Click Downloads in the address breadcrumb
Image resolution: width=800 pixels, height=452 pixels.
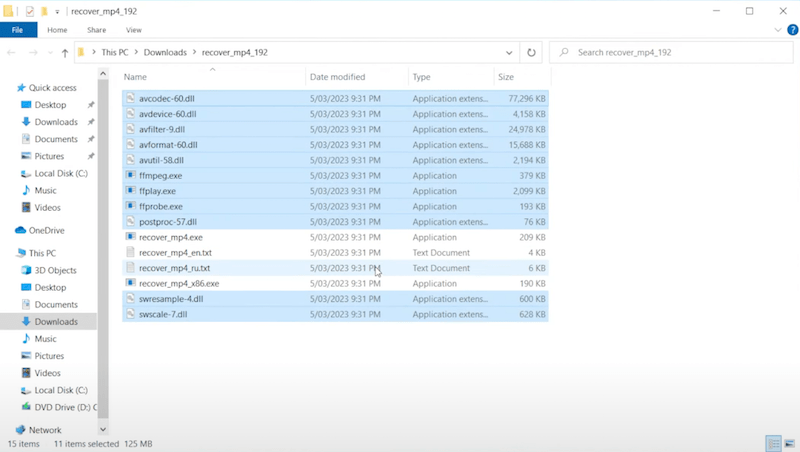(165, 52)
